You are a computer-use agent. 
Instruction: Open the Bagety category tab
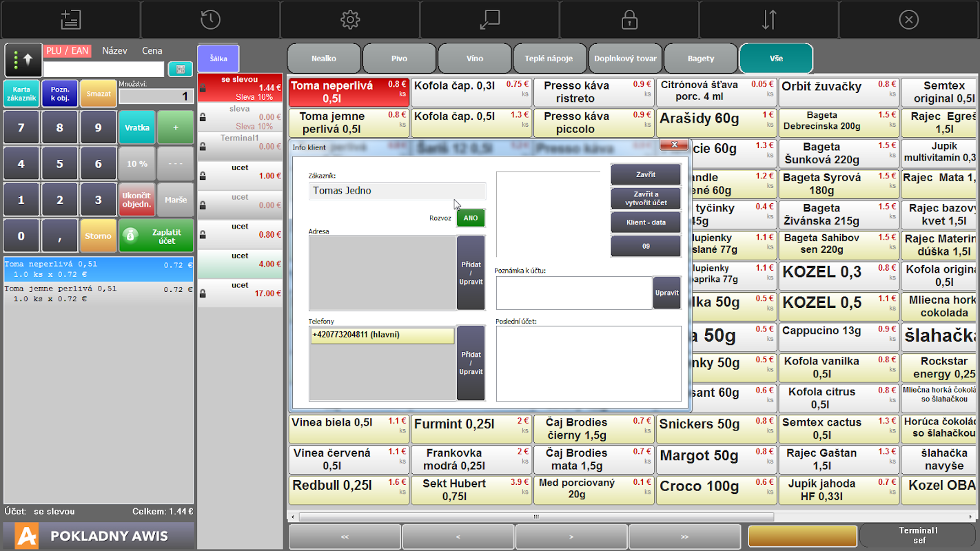click(x=701, y=59)
